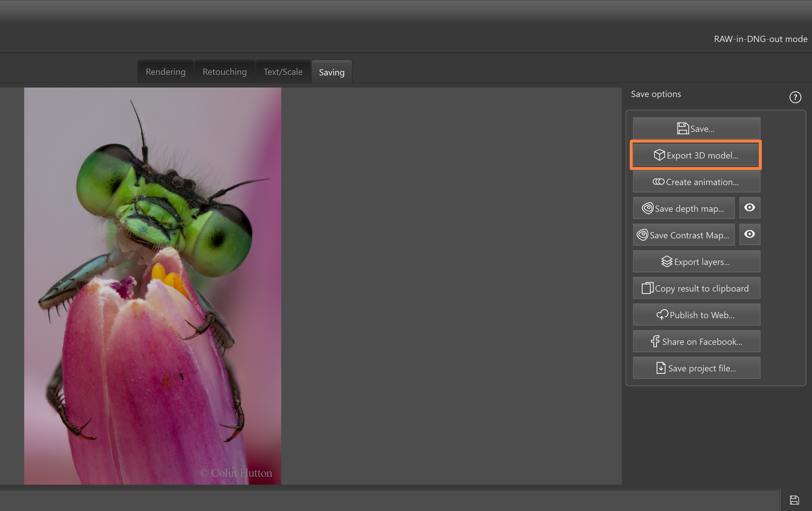Click Save depth map button
This screenshot has height=511, width=812.
683,208
